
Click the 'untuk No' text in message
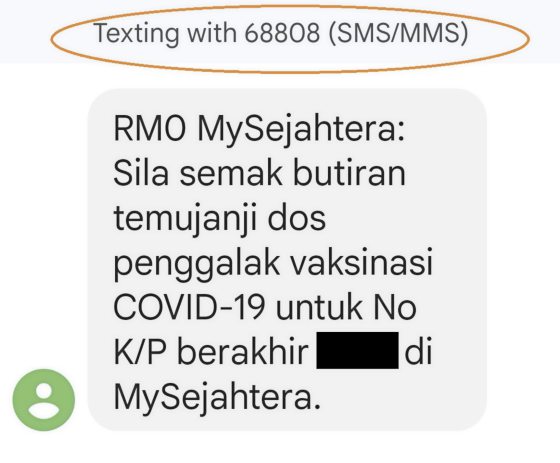point(346,308)
